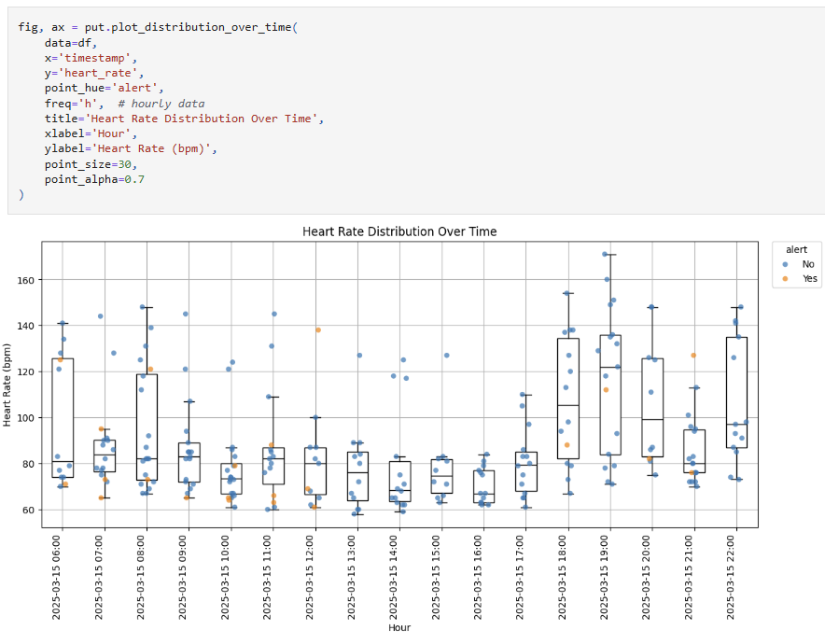Click the plot title 'Heart Rate Distribution Over Time'

point(399,231)
